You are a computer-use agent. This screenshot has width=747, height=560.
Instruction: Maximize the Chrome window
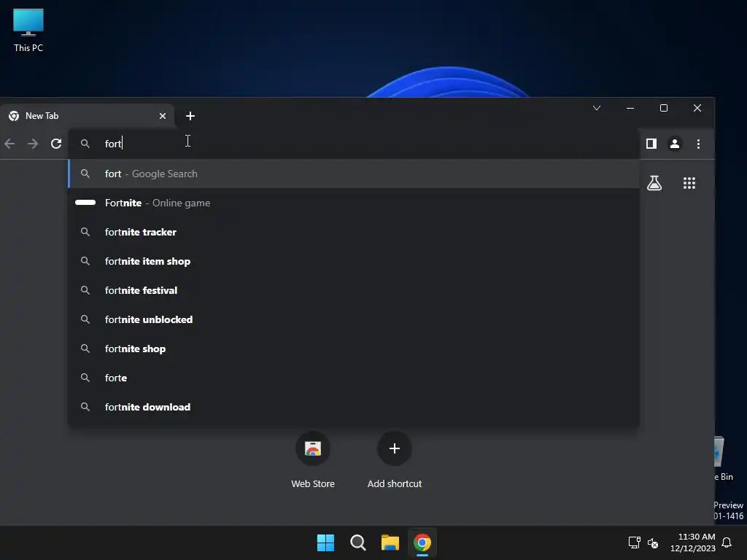click(664, 108)
